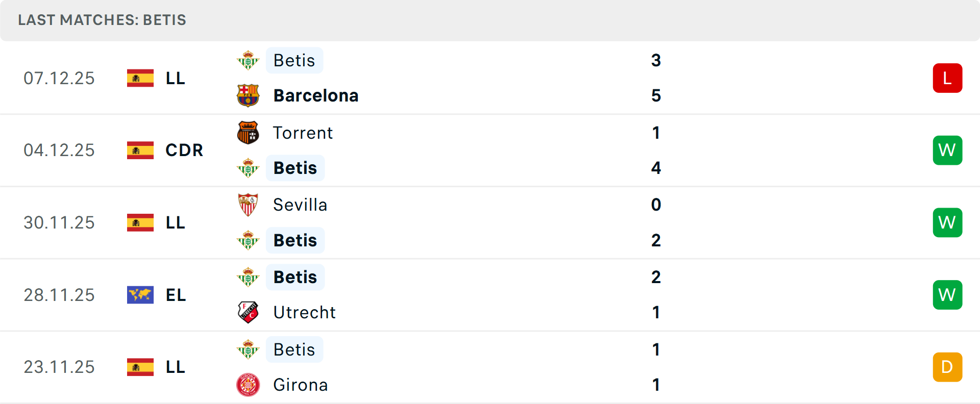
Task: Click W badge for the Torrent match
Action: point(947,150)
